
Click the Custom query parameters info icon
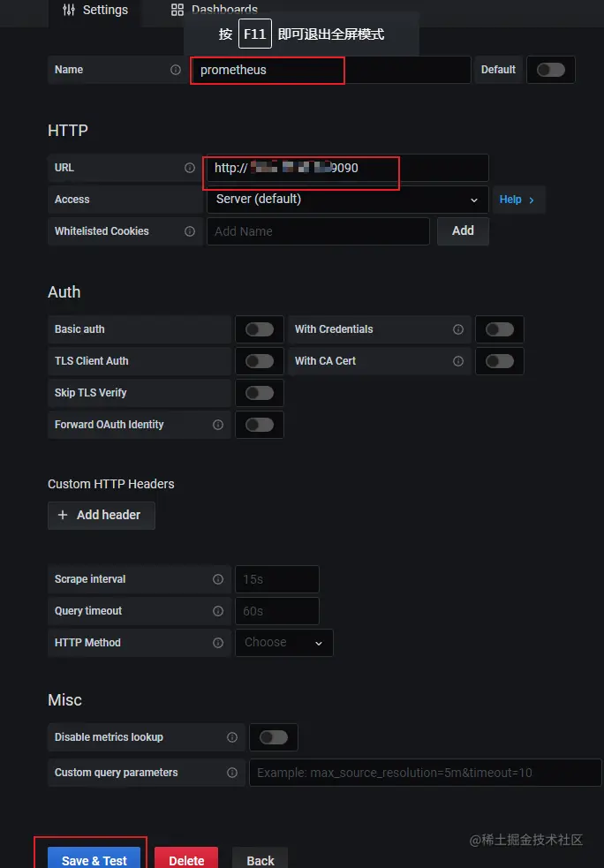pyautogui.click(x=232, y=773)
